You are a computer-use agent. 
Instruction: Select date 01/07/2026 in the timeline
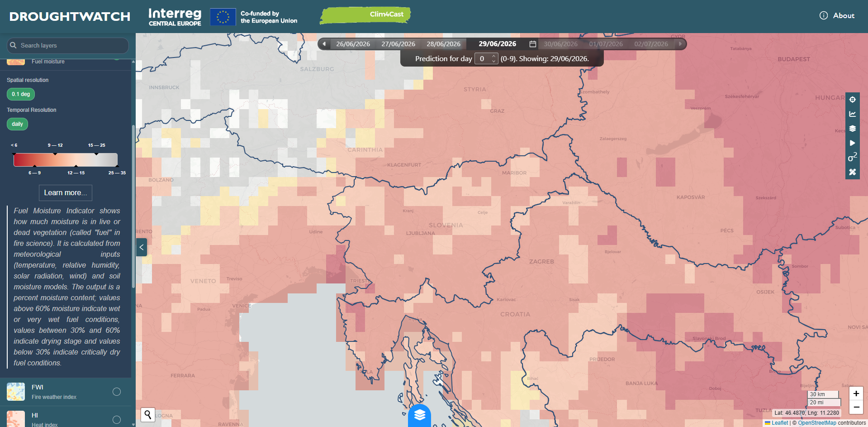point(606,44)
